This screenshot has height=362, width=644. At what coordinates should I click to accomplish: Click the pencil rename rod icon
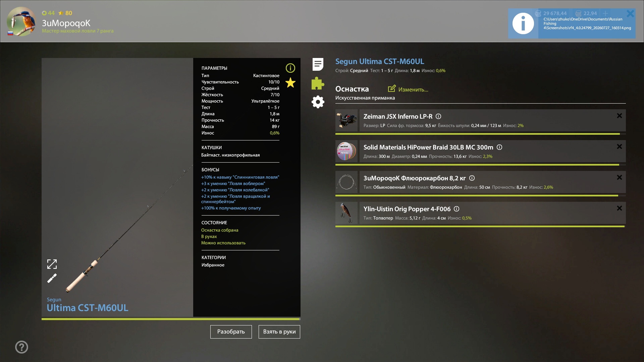click(x=52, y=278)
